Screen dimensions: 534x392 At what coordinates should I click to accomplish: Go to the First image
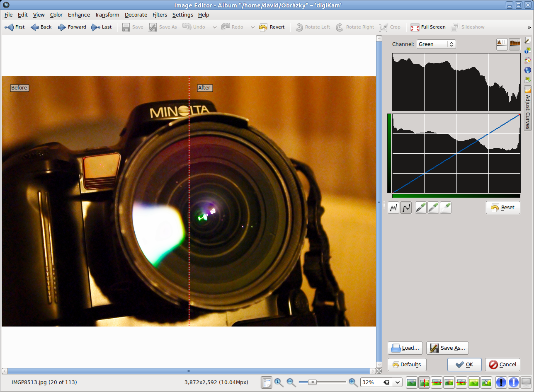15,27
